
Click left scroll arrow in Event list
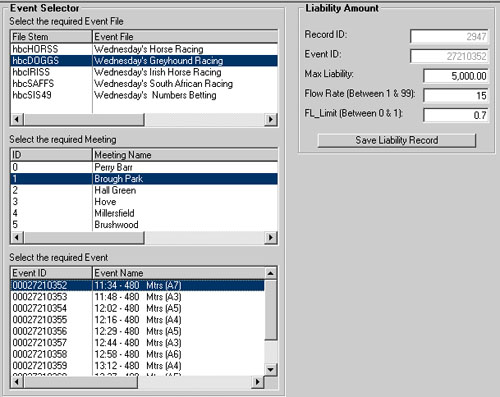(18, 382)
